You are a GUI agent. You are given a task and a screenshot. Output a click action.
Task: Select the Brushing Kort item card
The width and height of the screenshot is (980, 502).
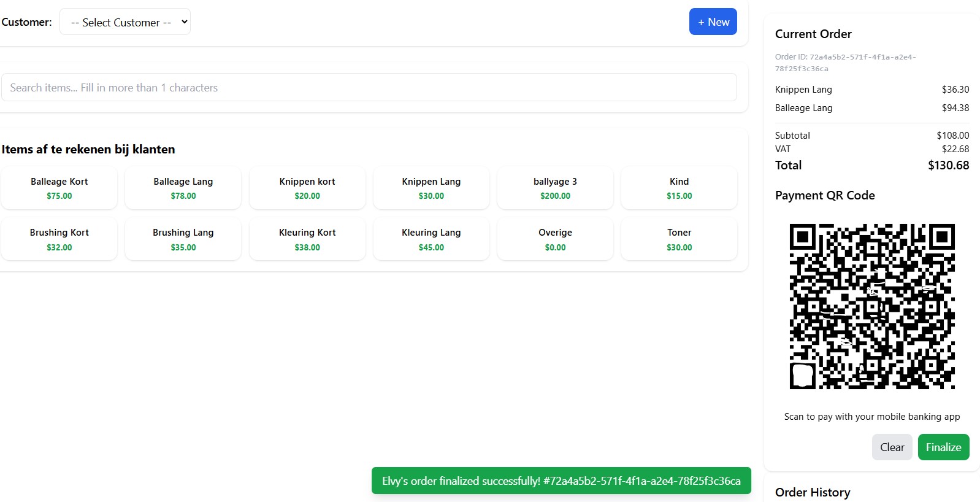pos(59,239)
